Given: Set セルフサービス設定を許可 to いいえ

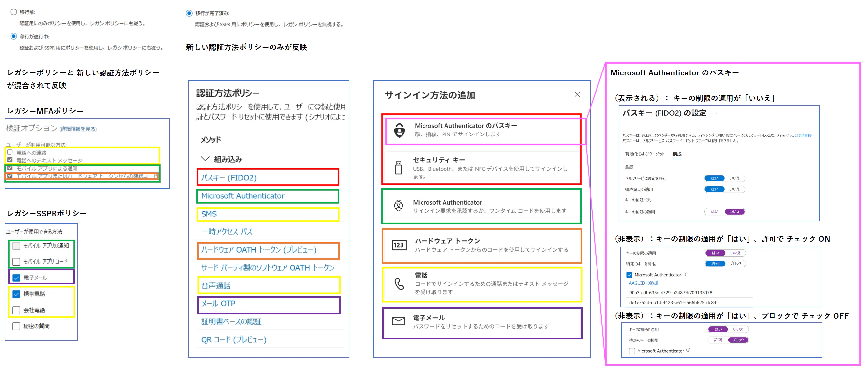Looking at the screenshot, I should click(x=734, y=178).
